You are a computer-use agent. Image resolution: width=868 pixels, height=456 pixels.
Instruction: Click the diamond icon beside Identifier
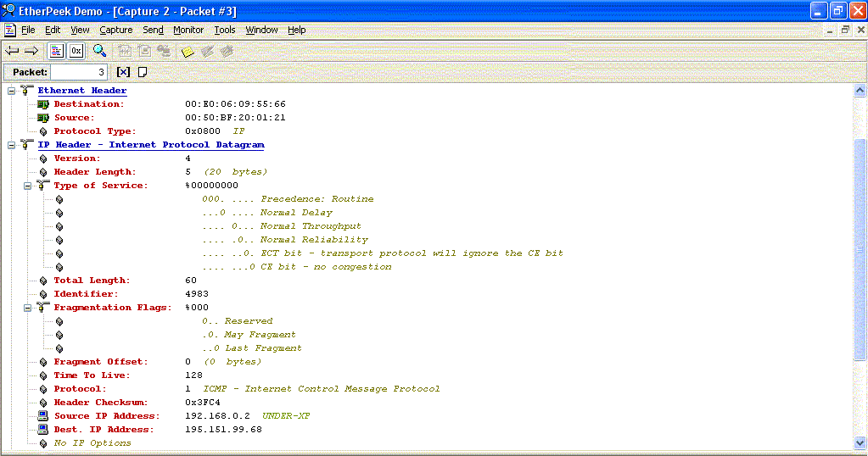point(43,295)
